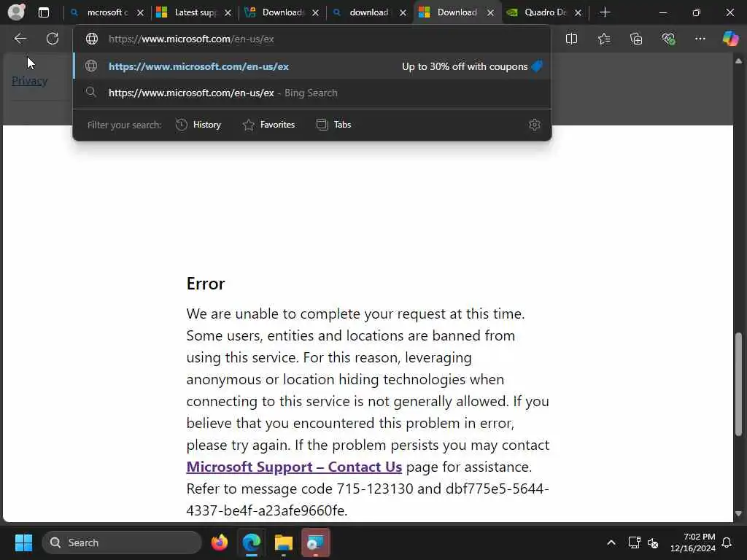Image resolution: width=747 pixels, height=560 pixels.
Task: Open the Privacy link
Action: pyautogui.click(x=29, y=81)
